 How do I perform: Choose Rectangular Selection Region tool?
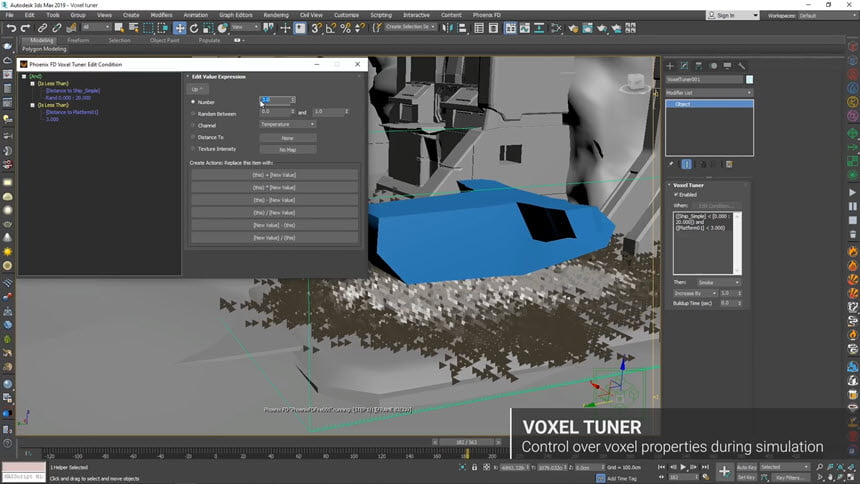click(148, 28)
